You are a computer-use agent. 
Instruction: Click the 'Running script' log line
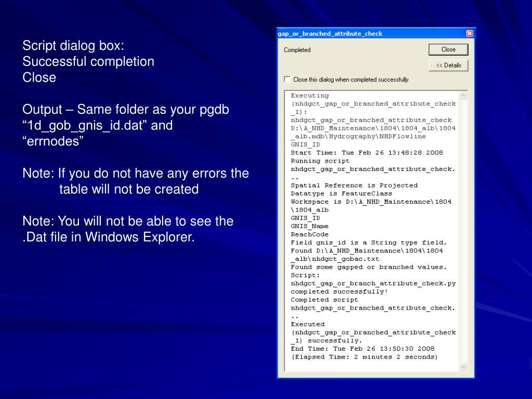tap(320, 161)
